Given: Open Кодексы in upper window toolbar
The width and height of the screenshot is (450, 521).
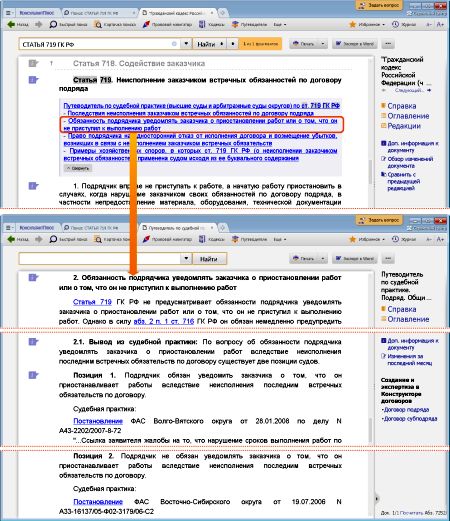Looking at the screenshot, I should 212,24.
